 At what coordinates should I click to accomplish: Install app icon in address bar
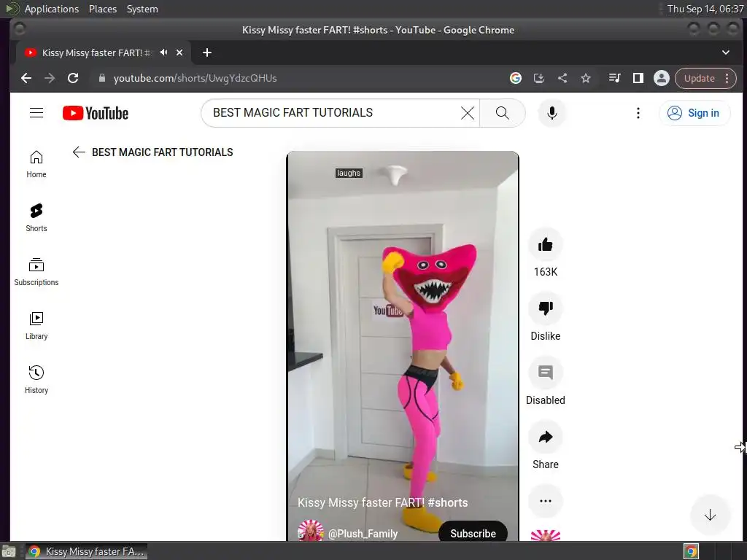tap(539, 78)
